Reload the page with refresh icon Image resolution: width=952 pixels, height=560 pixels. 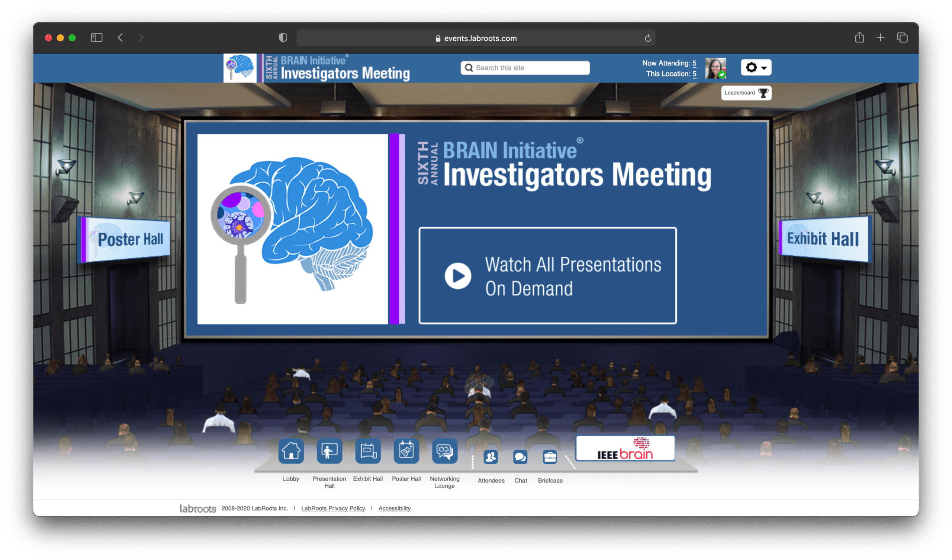[x=647, y=38]
